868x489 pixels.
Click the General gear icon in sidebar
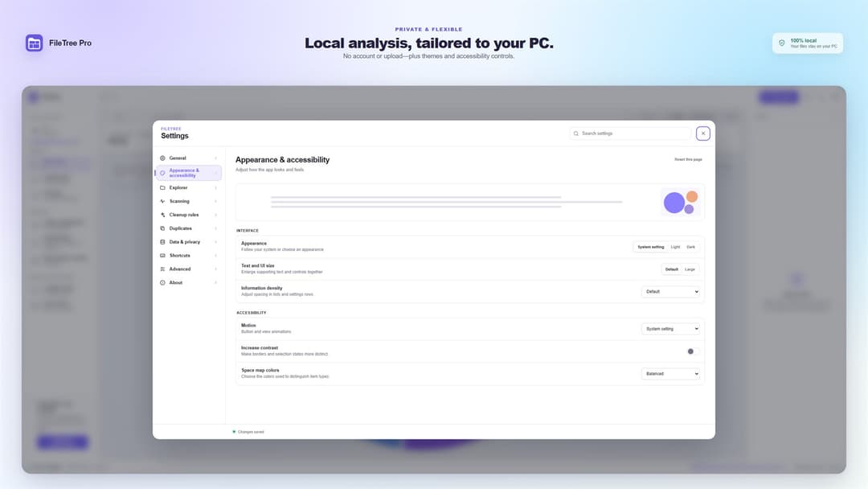pyautogui.click(x=162, y=158)
